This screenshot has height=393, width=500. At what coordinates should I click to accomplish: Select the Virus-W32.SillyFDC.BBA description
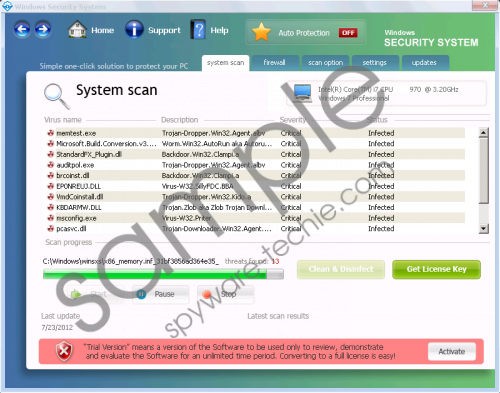(197, 186)
